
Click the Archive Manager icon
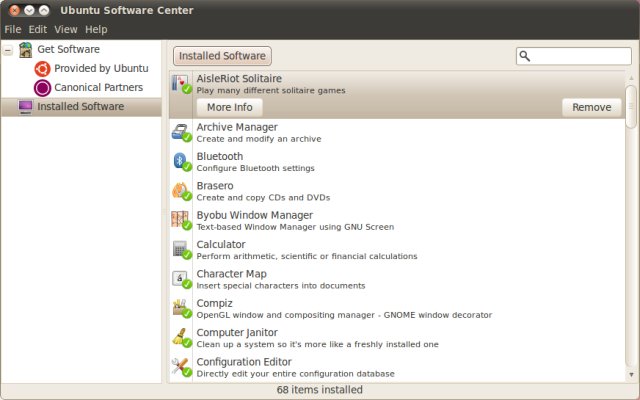[x=181, y=132]
